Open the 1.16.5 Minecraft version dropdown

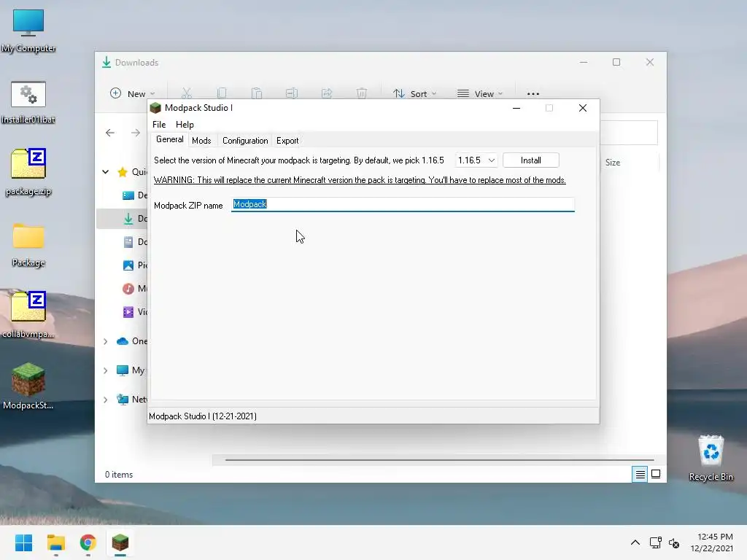coord(476,160)
